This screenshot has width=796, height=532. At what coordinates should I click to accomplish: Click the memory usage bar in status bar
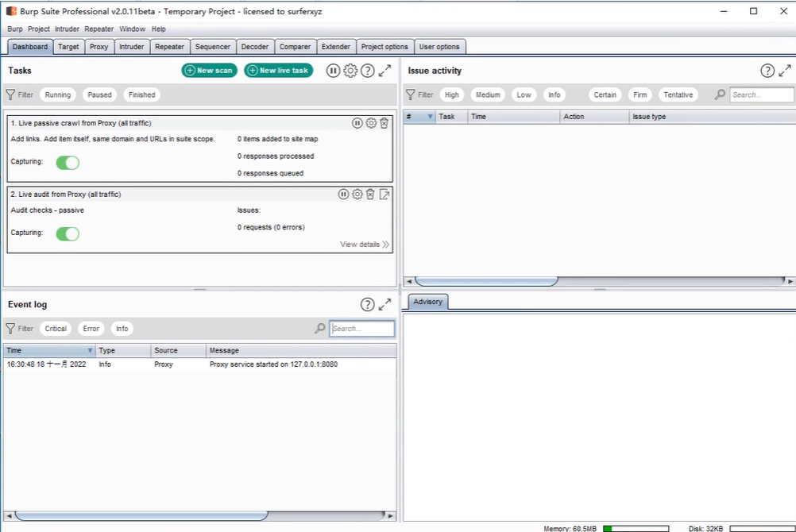(636, 529)
